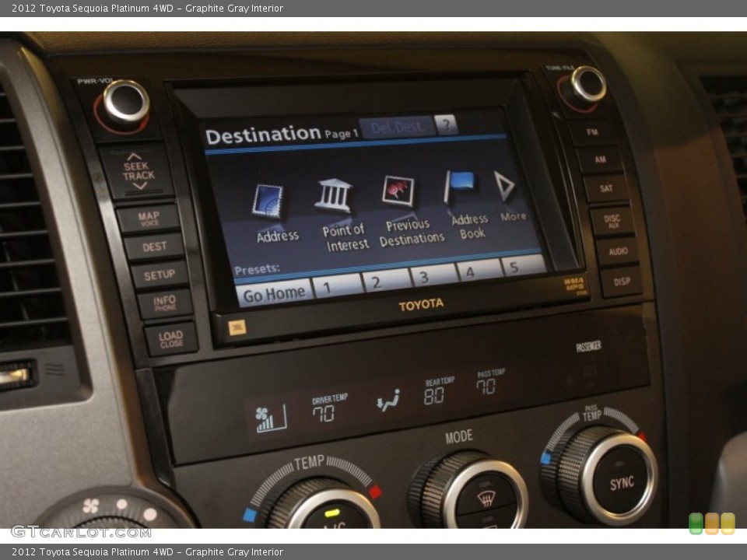The image size is (747, 560).
Task: Toggle the front defrost button on MODE knob
Action: point(486,498)
